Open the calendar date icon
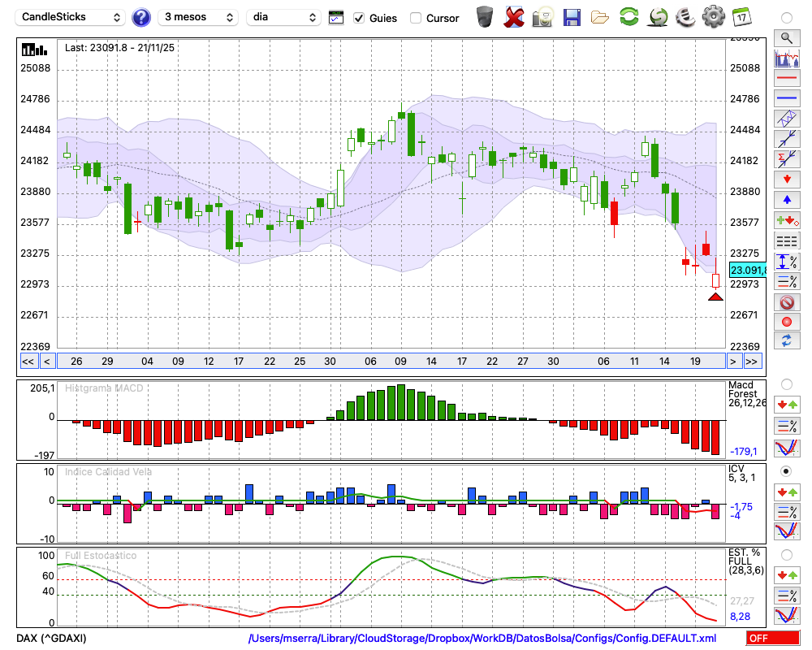This screenshot has height=650, width=812. [x=741, y=17]
